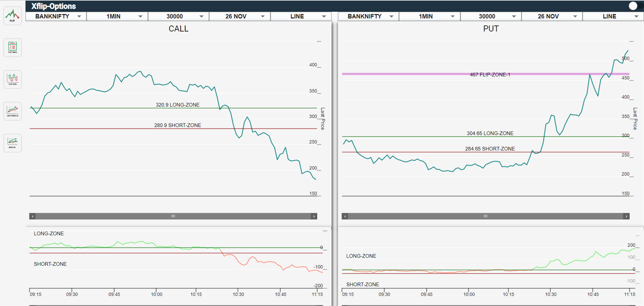
Task: Open the FLIP TABLE view
Action: click(x=12, y=48)
